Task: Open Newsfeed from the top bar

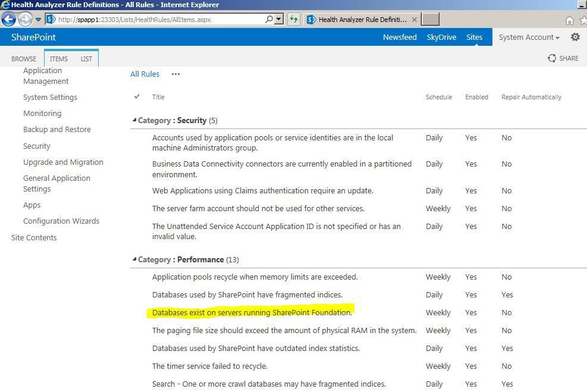Action: point(400,37)
